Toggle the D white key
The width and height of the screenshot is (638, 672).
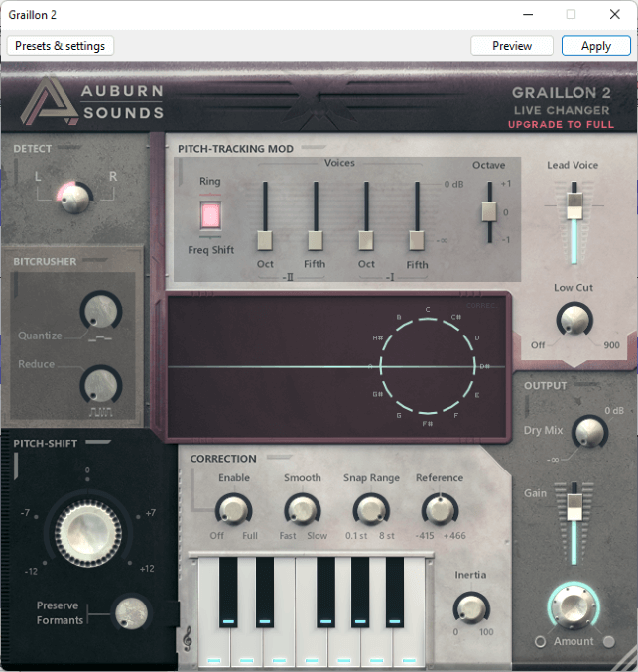[x=246, y=647]
